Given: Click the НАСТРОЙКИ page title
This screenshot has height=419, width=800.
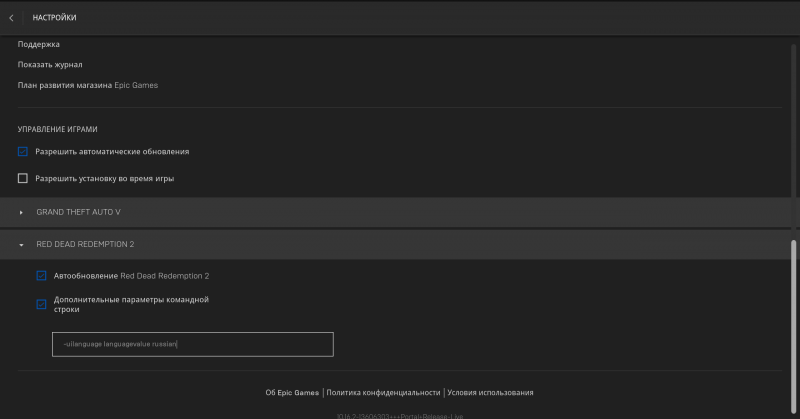Looking at the screenshot, I should (54, 18).
